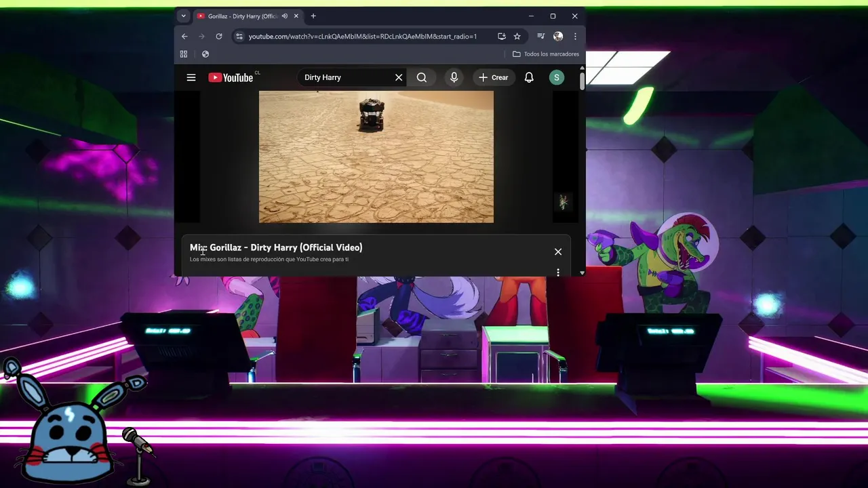The image size is (868, 488).
Task: Click the address bar URL
Action: tap(363, 36)
